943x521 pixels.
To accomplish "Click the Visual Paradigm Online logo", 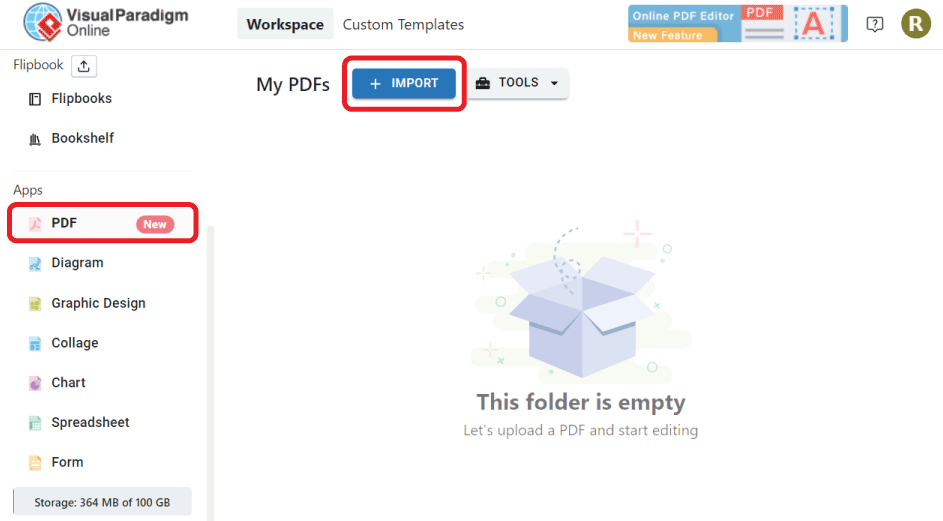I will [106, 22].
